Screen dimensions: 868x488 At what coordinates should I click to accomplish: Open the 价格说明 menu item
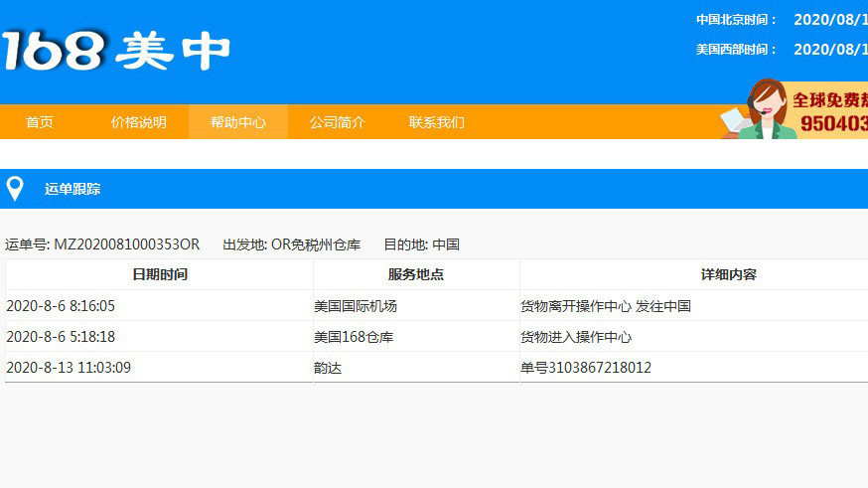[138, 122]
